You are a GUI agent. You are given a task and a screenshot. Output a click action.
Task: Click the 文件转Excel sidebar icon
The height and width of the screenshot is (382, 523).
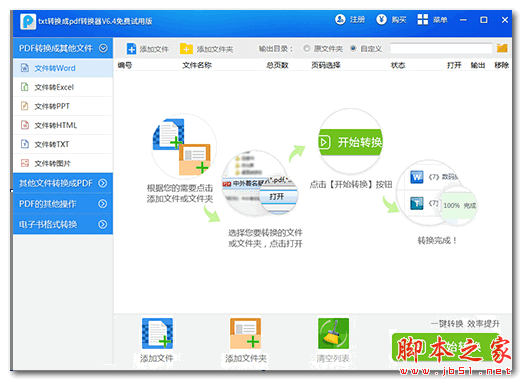pos(25,87)
